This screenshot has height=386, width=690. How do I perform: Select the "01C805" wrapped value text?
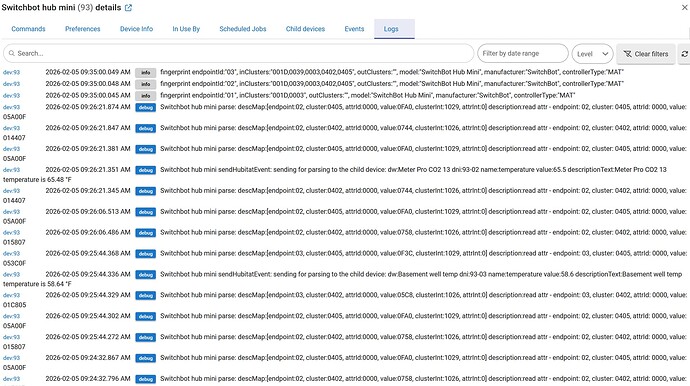15,305
